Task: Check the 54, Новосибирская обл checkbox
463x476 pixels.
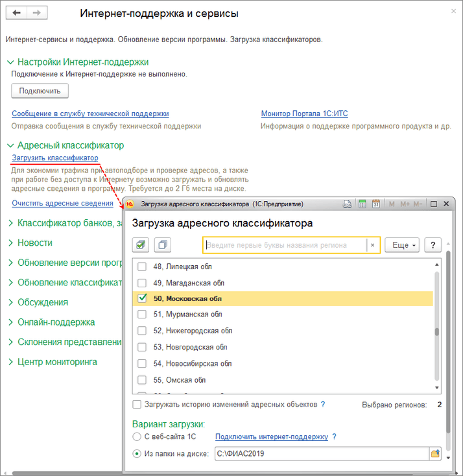Action: click(142, 363)
